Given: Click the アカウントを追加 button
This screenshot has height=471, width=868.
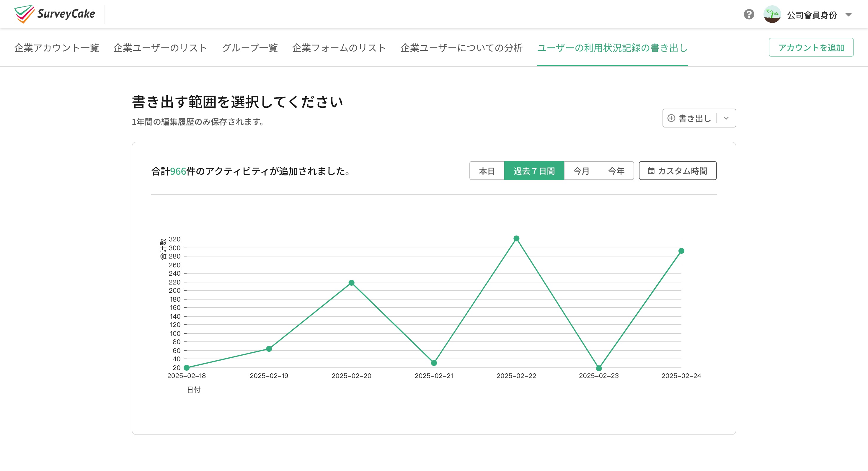Looking at the screenshot, I should click(x=811, y=48).
